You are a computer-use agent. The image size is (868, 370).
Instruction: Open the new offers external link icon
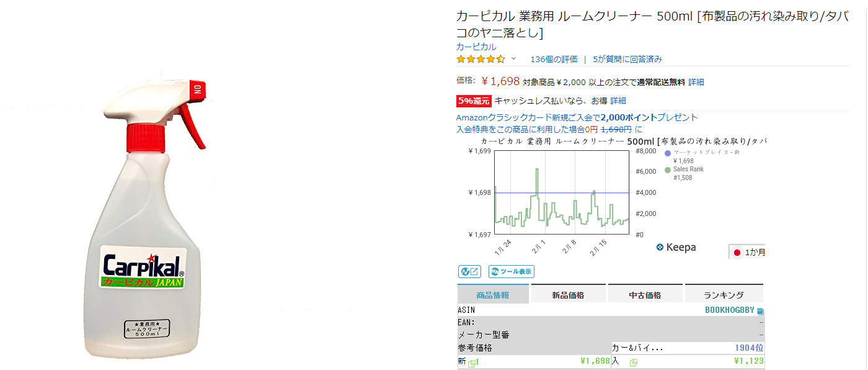point(472,363)
